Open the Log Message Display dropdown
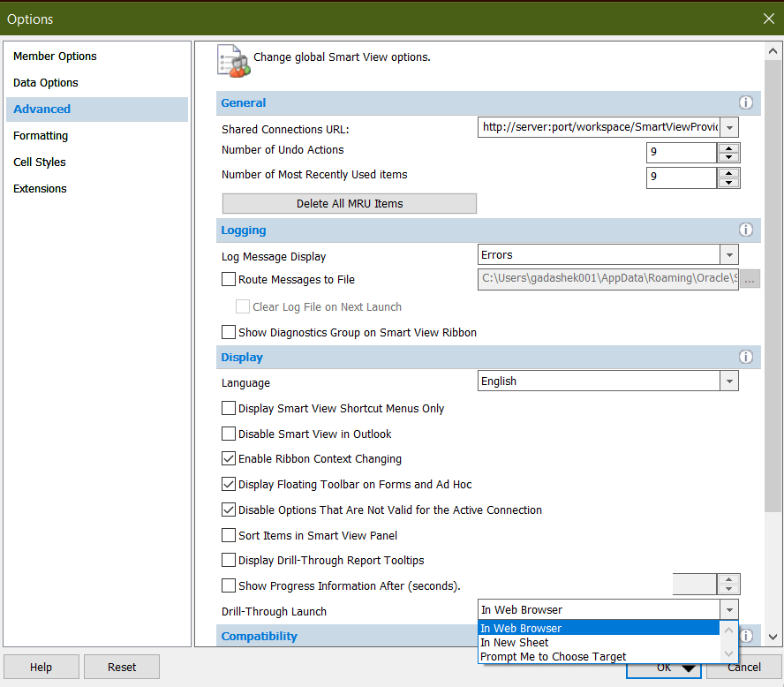 point(729,255)
